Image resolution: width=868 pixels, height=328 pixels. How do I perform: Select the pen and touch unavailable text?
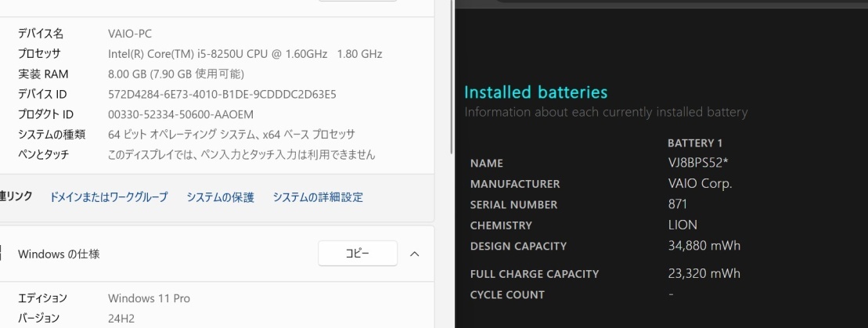[241, 154]
